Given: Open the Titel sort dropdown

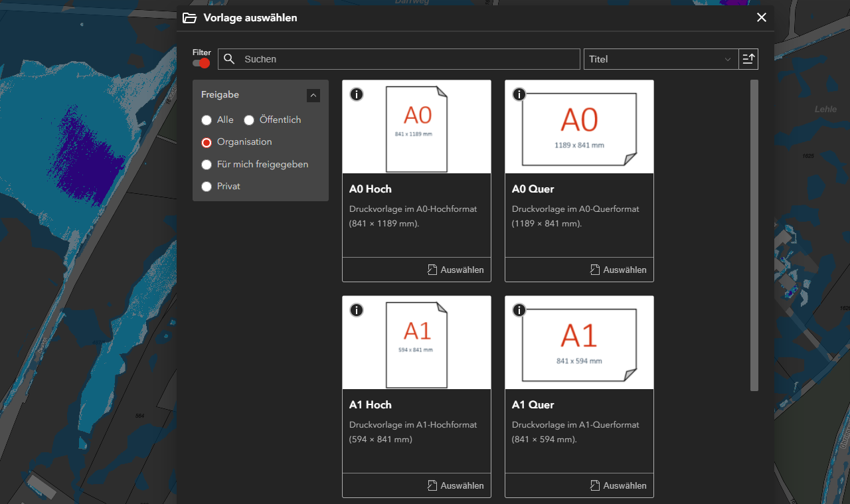Looking at the screenshot, I should click(x=660, y=59).
